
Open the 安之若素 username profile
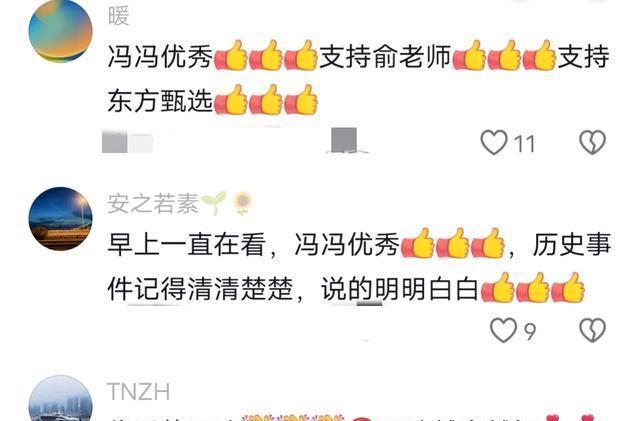click(x=153, y=203)
